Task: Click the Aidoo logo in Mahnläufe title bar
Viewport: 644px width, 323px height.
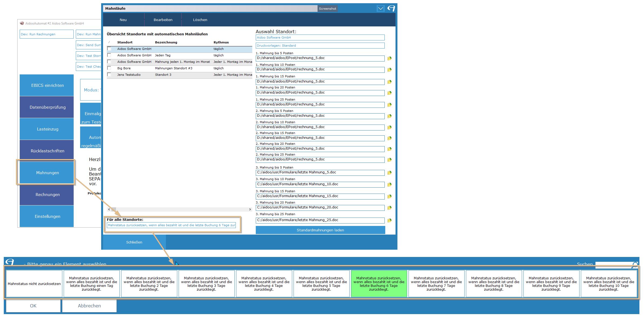Action: tap(391, 8)
